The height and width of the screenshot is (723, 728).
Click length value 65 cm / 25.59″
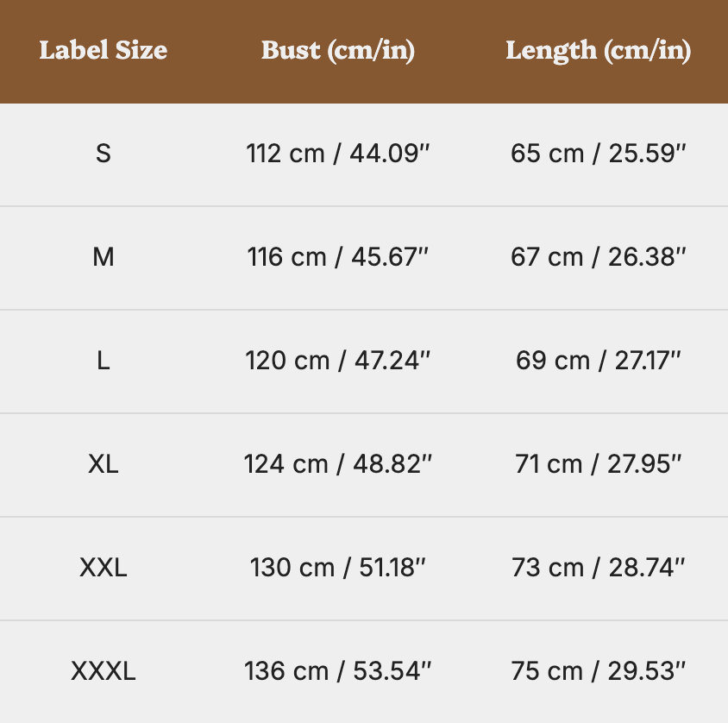tap(598, 154)
